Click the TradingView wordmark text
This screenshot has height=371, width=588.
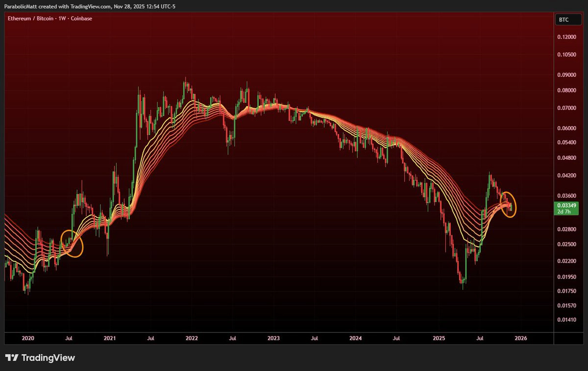[48, 358]
